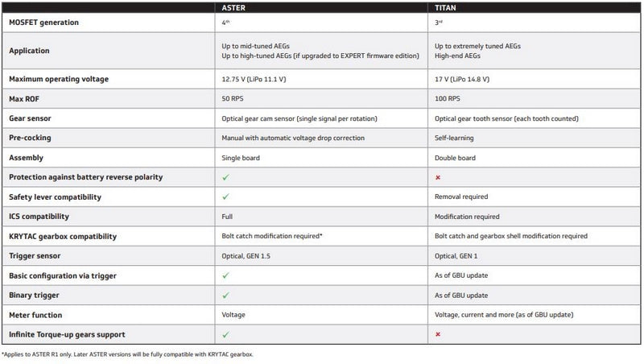Click the "50 RPS" Max ROF cell

(233, 98)
